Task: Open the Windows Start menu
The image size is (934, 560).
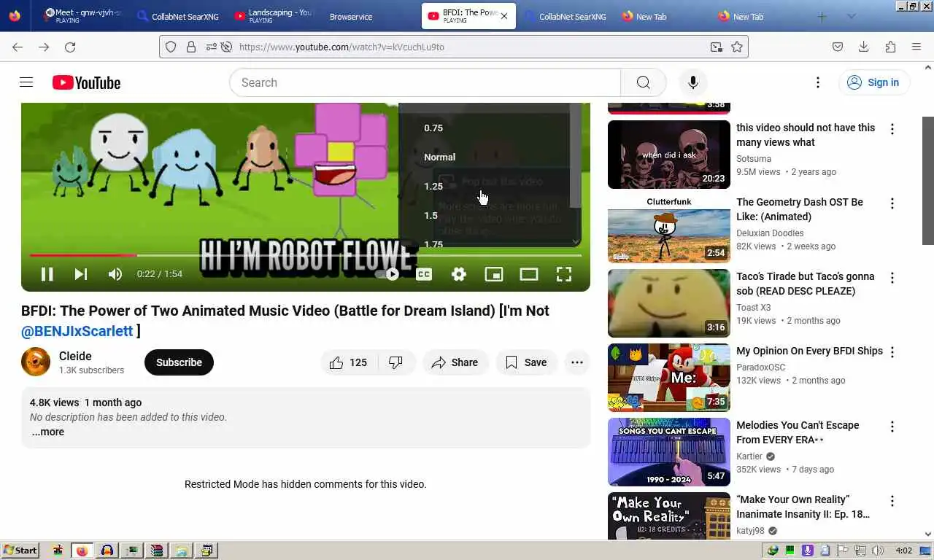Action: point(20,551)
